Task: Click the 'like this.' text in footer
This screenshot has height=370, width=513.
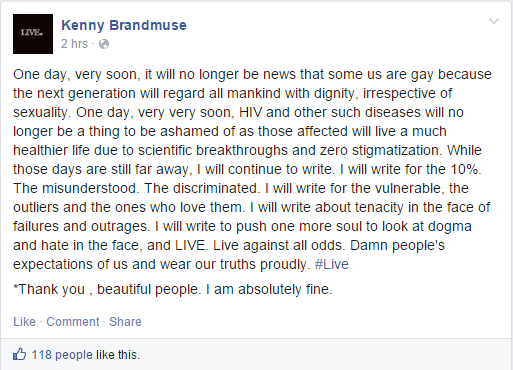Action: pos(118,355)
